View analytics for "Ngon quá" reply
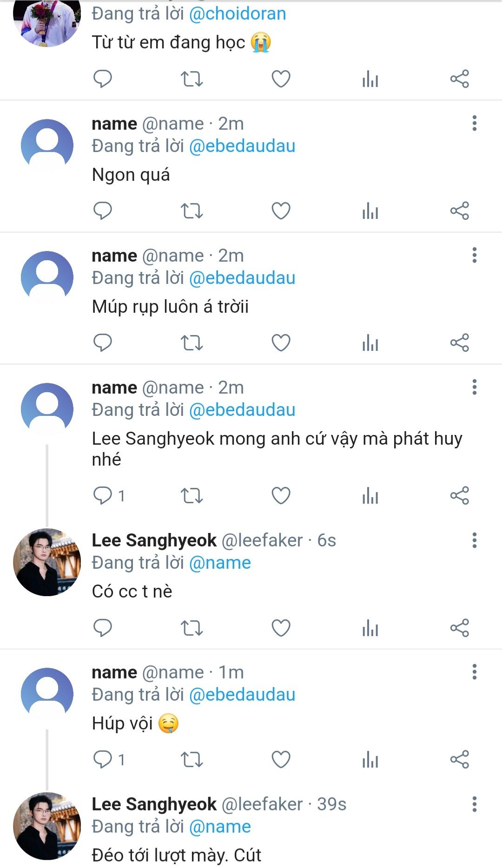Image resolution: width=502 pixels, height=868 pixels. pos(370,211)
